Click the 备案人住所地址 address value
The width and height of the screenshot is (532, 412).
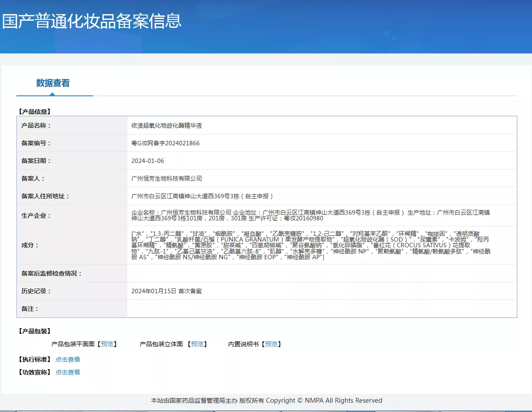coord(202,196)
